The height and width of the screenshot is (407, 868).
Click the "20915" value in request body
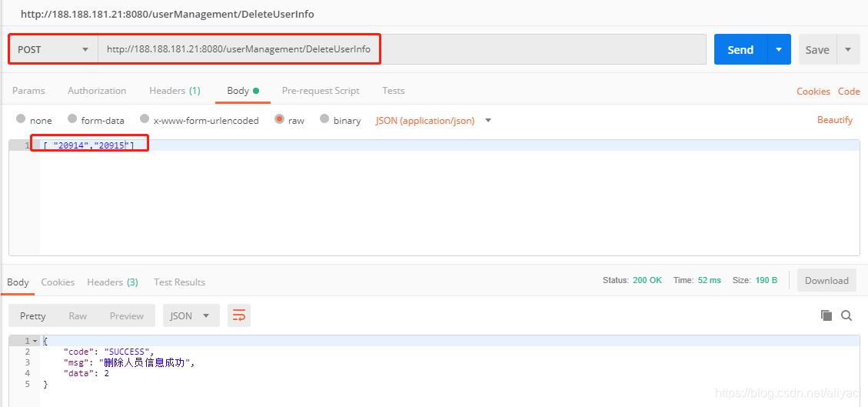111,145
